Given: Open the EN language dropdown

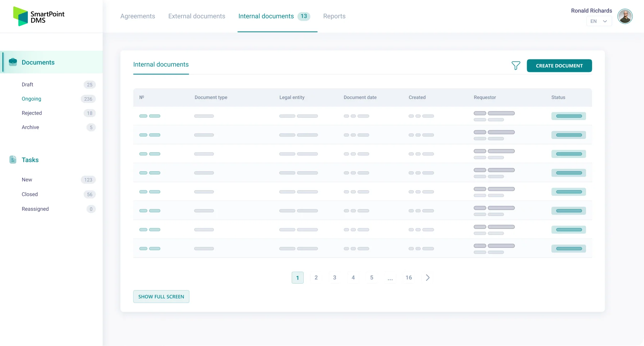Looking at the screenshot, I should pyautogui.click(x=599, y=21).
